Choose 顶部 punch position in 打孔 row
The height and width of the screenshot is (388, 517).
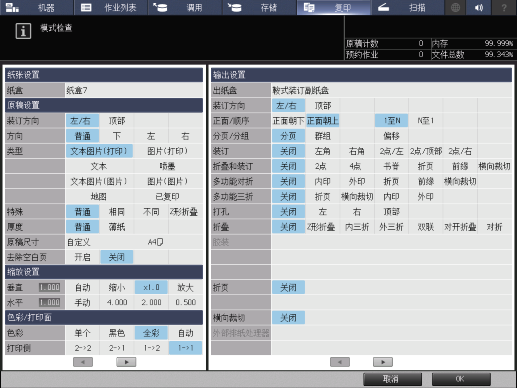click(x=391, y=212)
